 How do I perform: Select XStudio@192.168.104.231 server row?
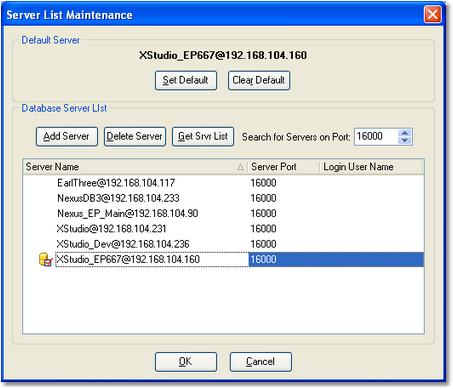223,229
